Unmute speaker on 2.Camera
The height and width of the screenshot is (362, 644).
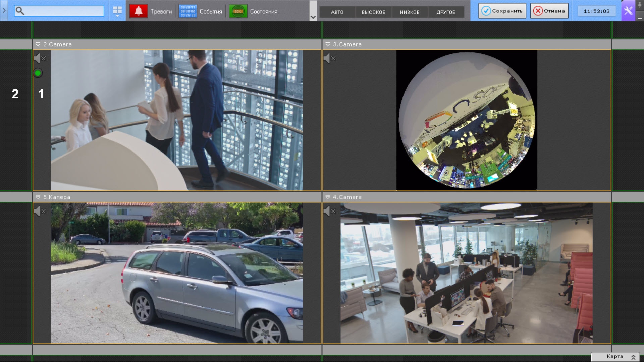coord(40,58)
